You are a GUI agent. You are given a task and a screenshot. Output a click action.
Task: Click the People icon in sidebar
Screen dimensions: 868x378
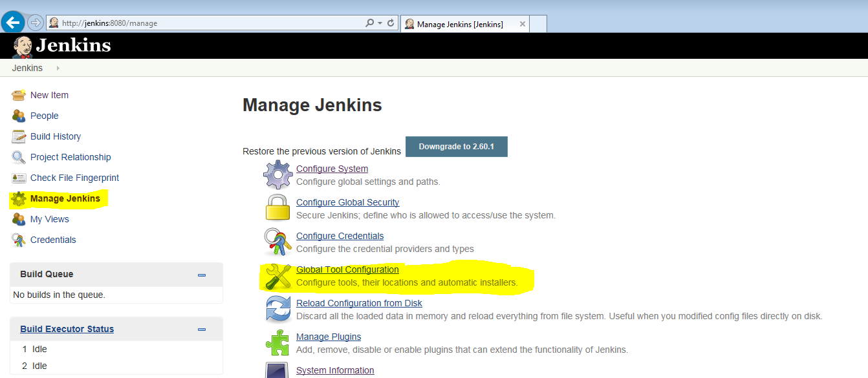tap(19, 116)
